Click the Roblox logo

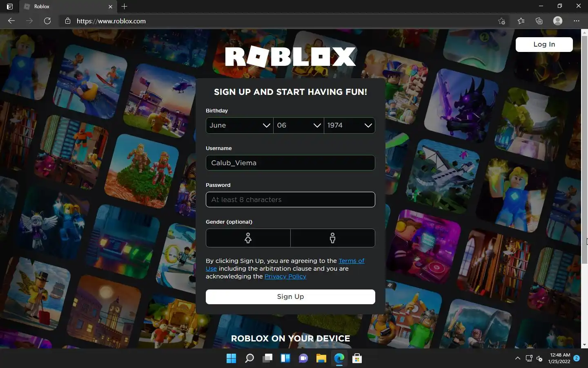(290, 56)
